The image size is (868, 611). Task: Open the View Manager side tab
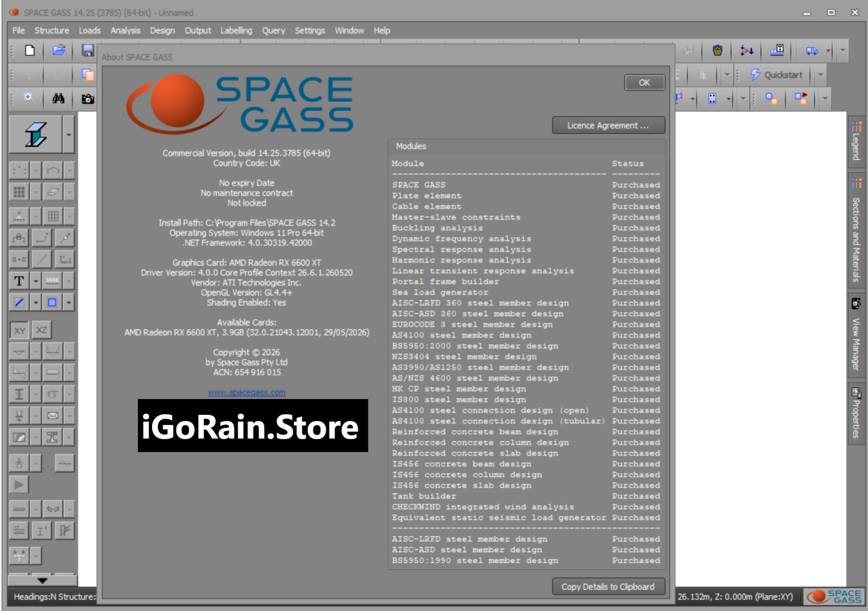(x=856, y=336)
